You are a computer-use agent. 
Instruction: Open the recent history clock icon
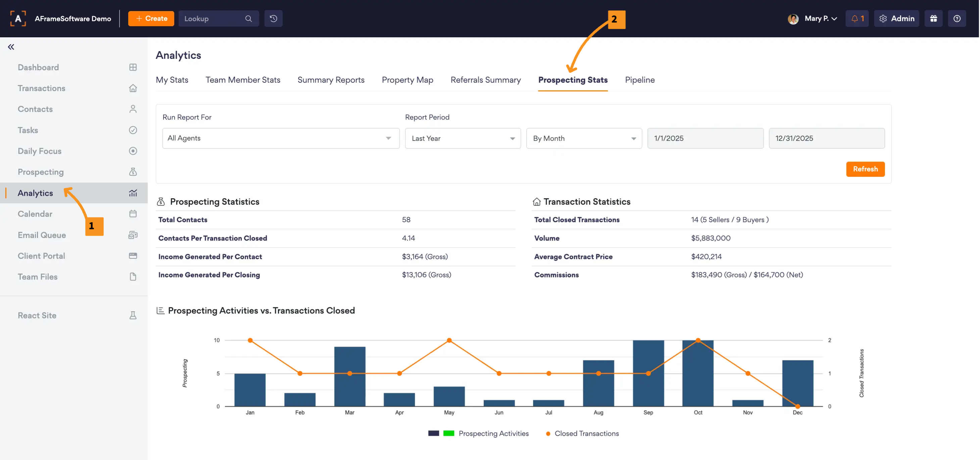pyautogui.click(x=273, y=19)
